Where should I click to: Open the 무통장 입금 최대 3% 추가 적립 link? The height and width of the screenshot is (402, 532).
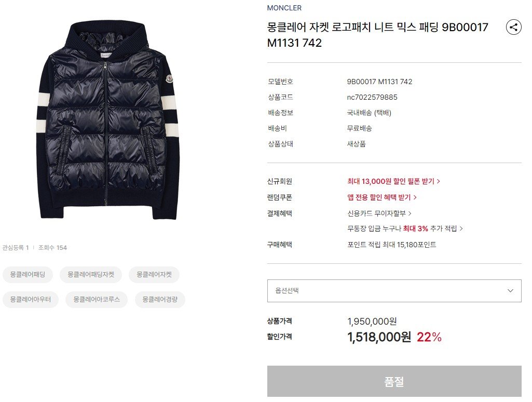[405, 229]
